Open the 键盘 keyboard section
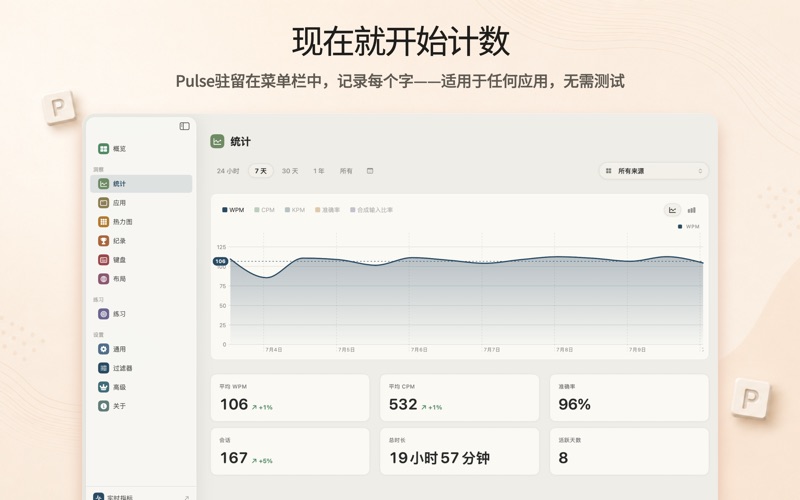Viewport: 800px width, 500px height. tap(141, 260)
